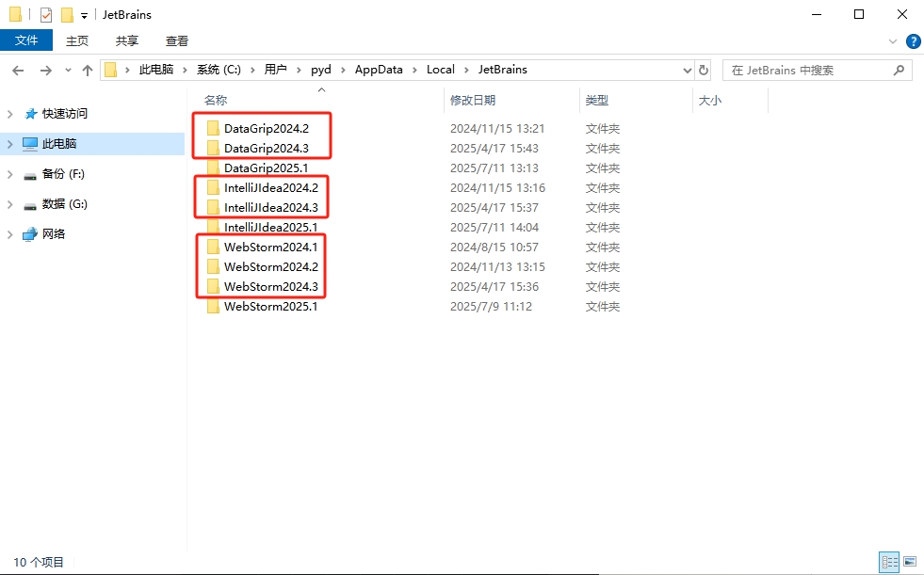Viewport: 924px width, 575px height.
Task: Switch to details view layout
Action: [889, 562]
